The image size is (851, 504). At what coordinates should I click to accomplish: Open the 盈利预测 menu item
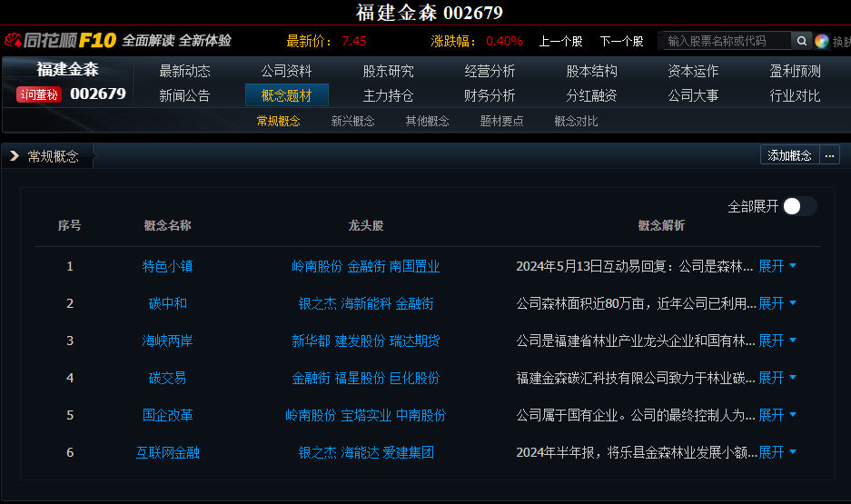[795, 71]
